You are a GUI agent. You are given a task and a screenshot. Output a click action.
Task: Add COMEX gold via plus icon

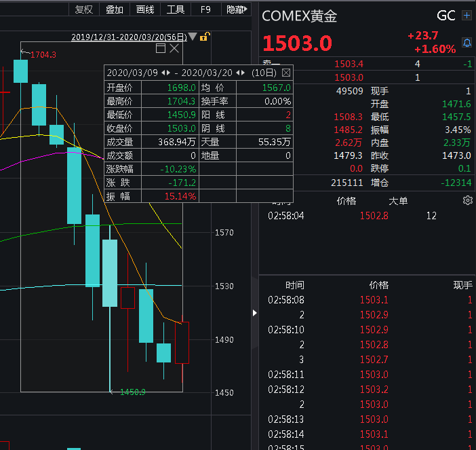[467, 15]
